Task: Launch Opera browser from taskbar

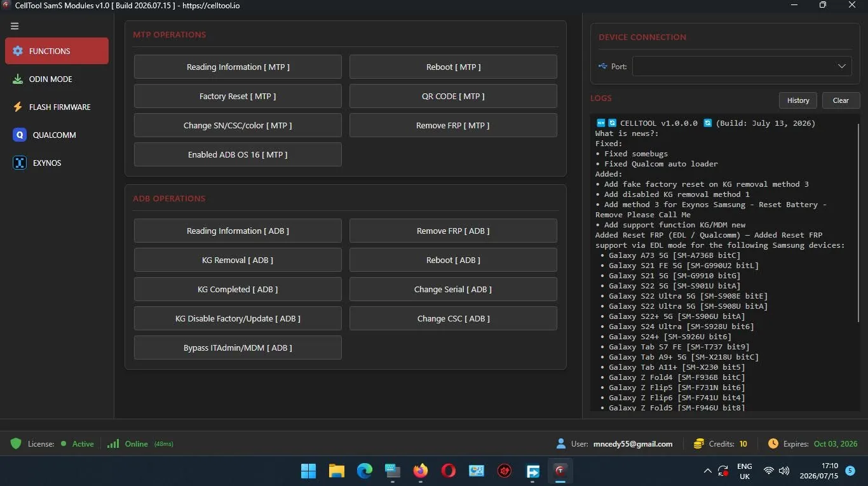Action: (x=448, y=471)
